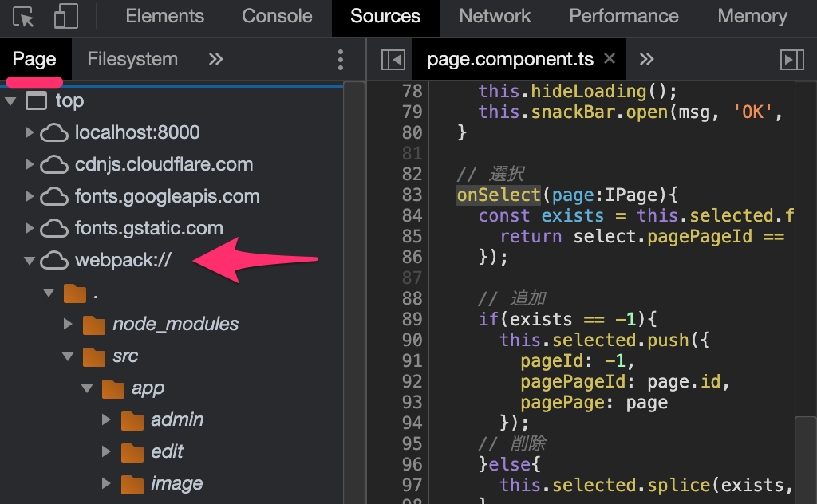
Task: Select the edit folder label
Action: click(168, 451)
